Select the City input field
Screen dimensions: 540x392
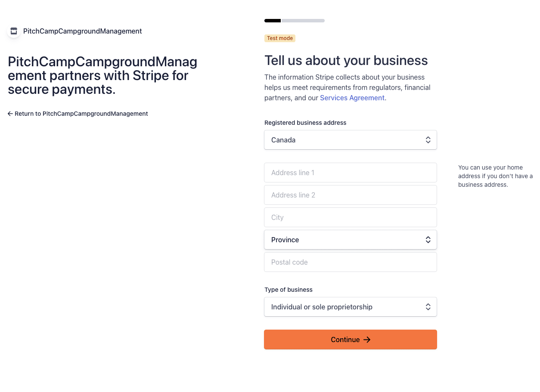(x=351, y=217)
